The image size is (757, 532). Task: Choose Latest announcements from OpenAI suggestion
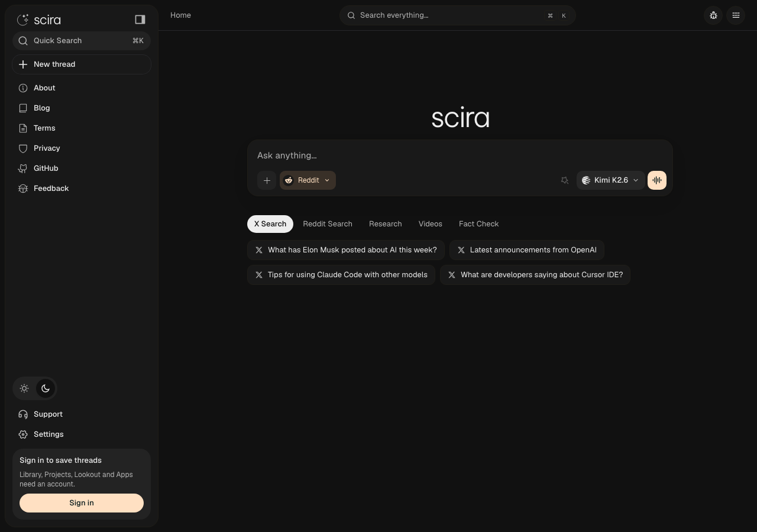[x=527, y=250]
